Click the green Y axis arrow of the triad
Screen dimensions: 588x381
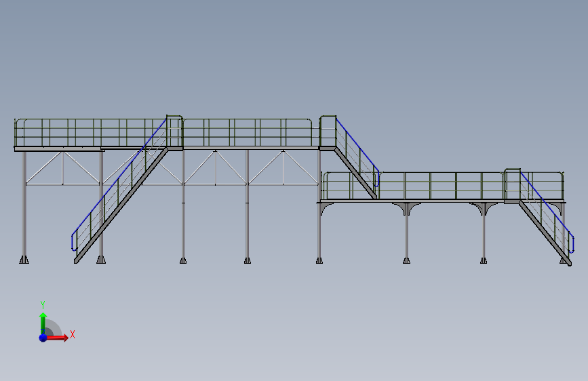click(x=43, y=323)
